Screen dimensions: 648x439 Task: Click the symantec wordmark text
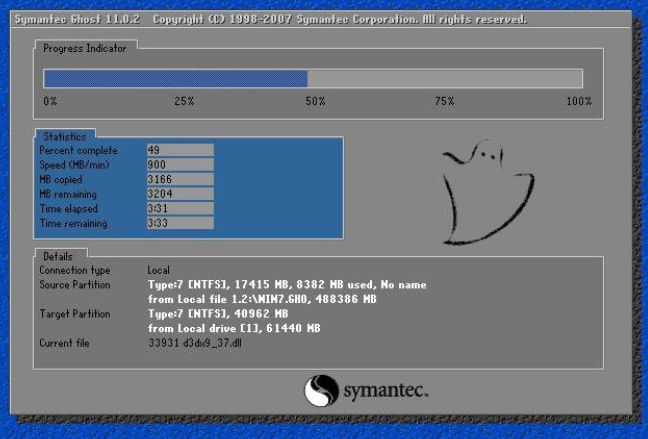coord(386,391)
